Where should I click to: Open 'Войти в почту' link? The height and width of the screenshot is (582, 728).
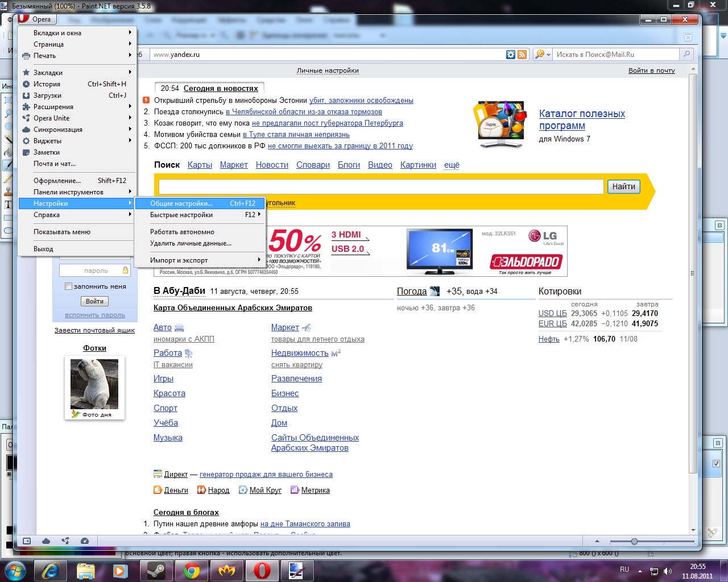[652, 70]
